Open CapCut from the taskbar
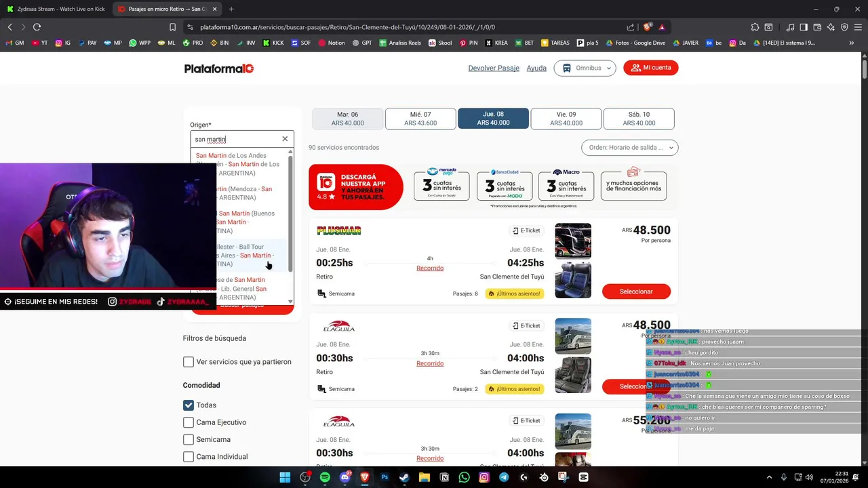The width and height of the screenshot is (868, 488). (583, 477)
